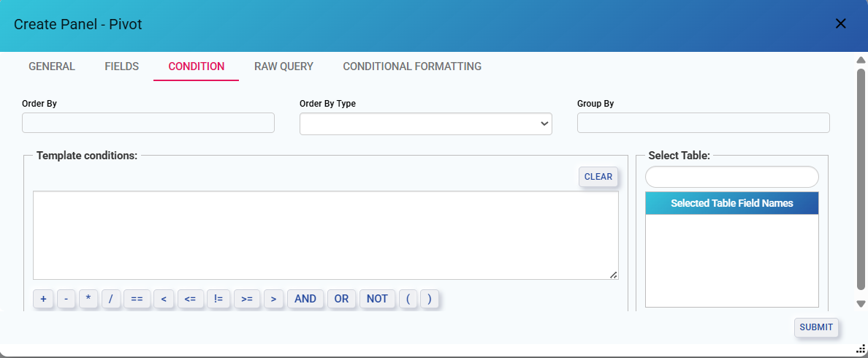Add an opening parenthesis to the condition

pyautogui.click(x=408, y=299)
